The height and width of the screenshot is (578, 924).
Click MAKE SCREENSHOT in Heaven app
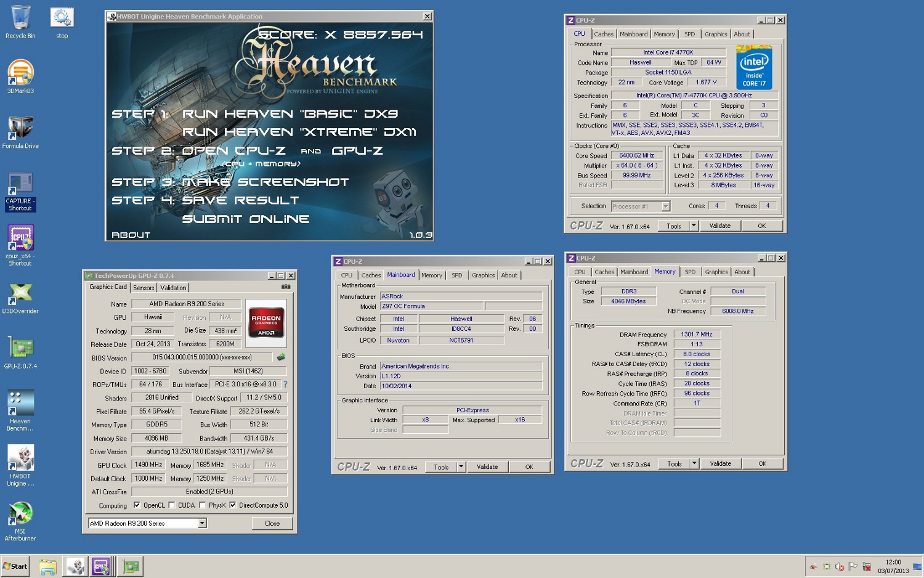tap(265, 182)
